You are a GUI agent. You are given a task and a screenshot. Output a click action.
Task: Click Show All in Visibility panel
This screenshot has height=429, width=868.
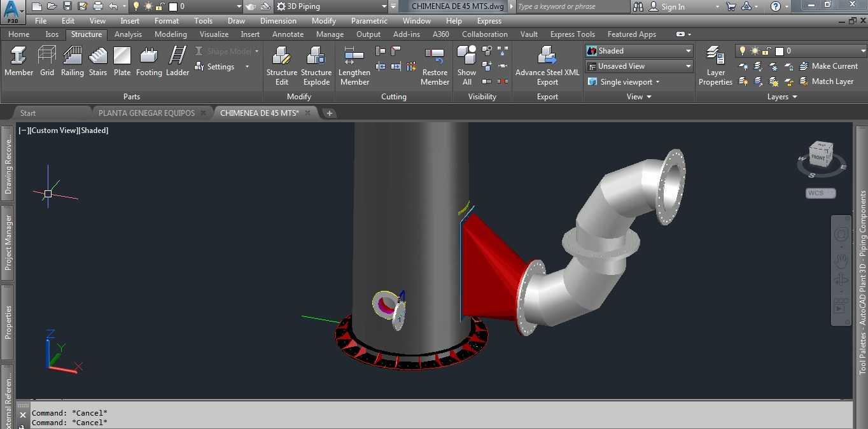point(466,66)
